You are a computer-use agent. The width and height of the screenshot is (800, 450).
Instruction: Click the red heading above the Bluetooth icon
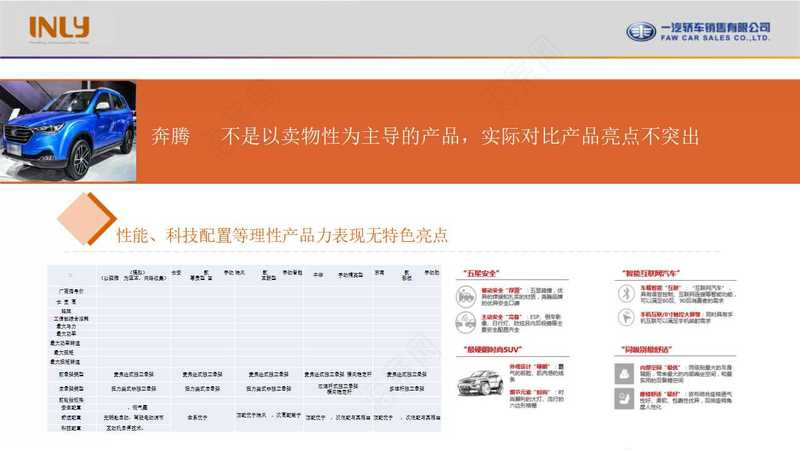point(651,273)
